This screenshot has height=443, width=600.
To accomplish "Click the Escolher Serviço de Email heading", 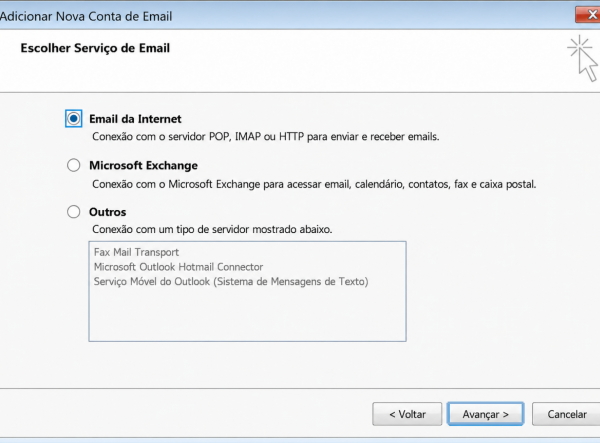I will click(95, 48).
